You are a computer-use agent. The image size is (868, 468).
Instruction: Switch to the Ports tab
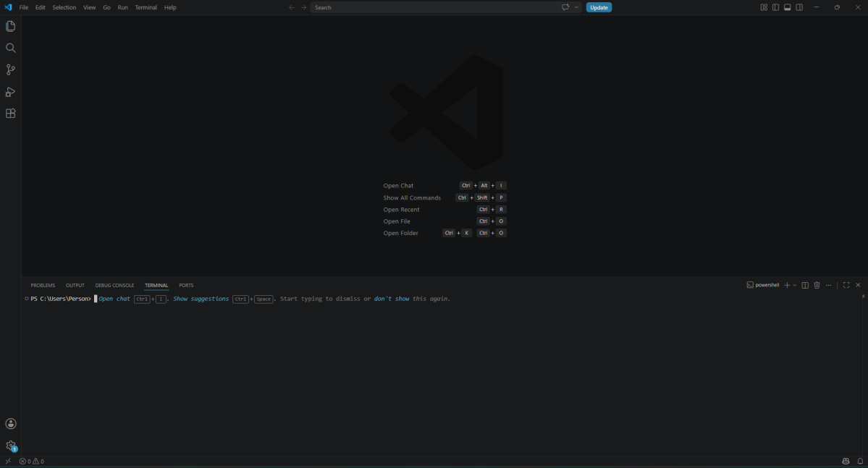tap(186, 286)
